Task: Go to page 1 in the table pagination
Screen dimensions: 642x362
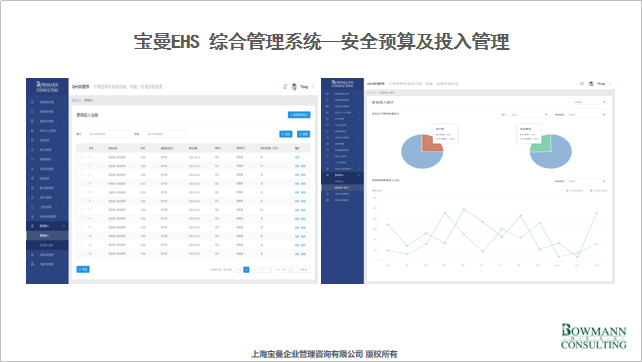Action: 246,269
